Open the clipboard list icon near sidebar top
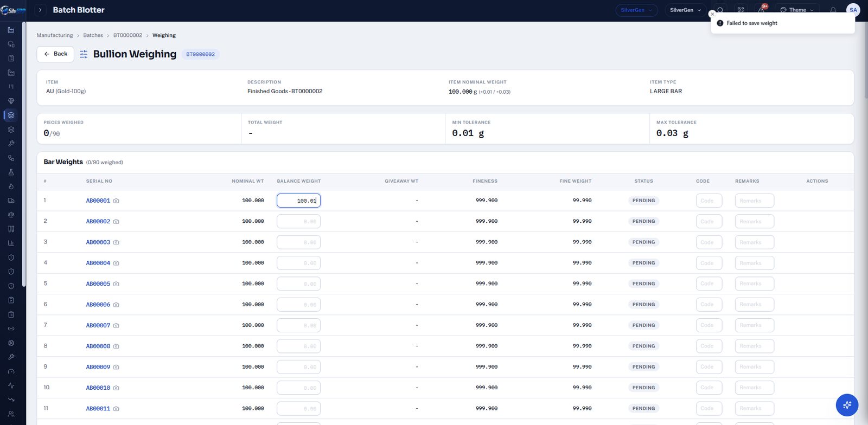This screenshot has height=425, width=868. click(x=11, y=58)
